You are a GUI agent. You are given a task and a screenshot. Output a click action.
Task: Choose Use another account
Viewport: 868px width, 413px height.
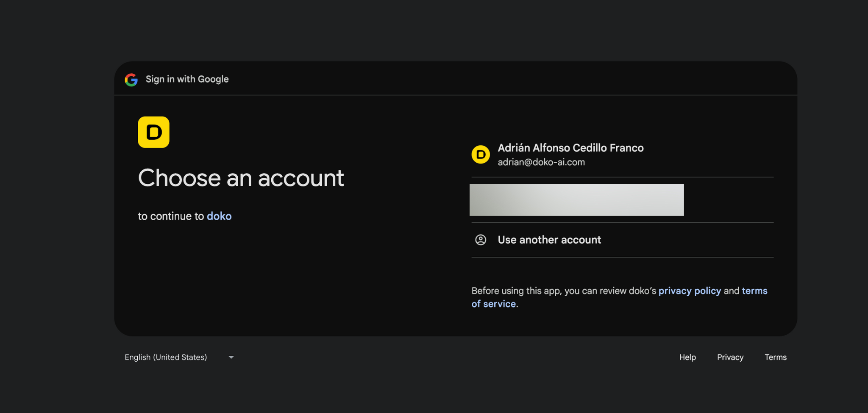(622, 240)
